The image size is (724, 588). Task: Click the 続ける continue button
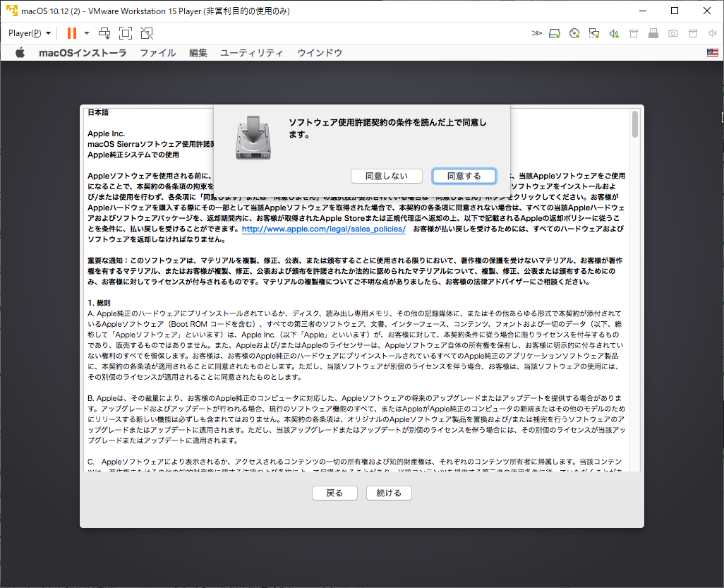(x=390, y=493)
